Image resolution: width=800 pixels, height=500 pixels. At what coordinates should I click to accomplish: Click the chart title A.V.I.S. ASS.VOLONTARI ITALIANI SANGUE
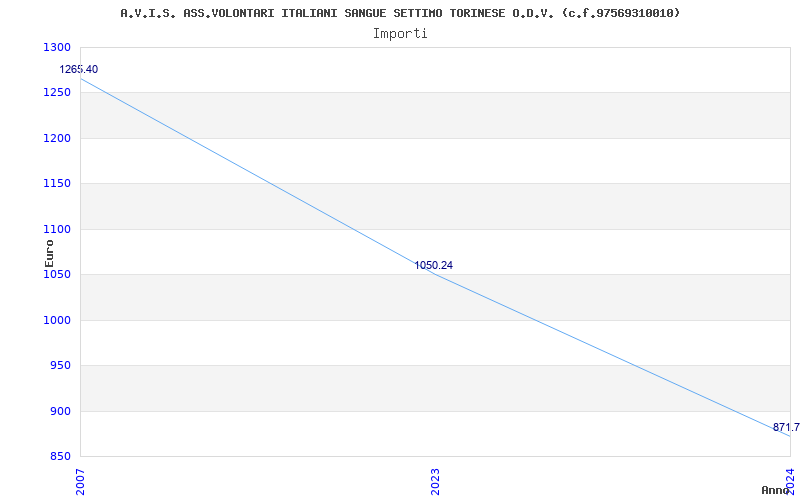[x=400, y=13]
